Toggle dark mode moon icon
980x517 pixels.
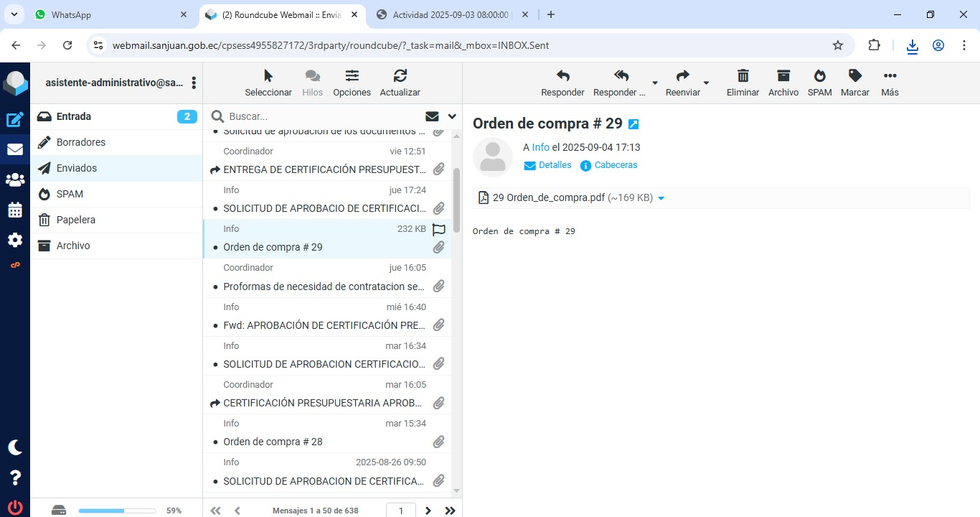point(15,447)
